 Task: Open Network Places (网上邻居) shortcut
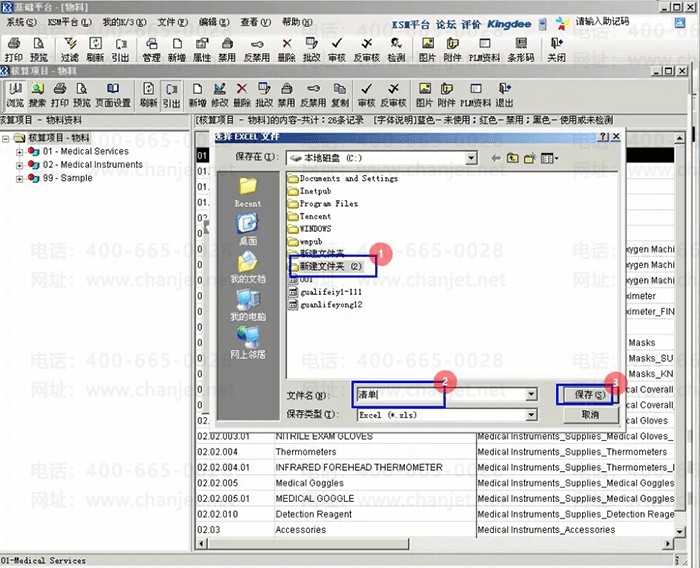point(248,341)
